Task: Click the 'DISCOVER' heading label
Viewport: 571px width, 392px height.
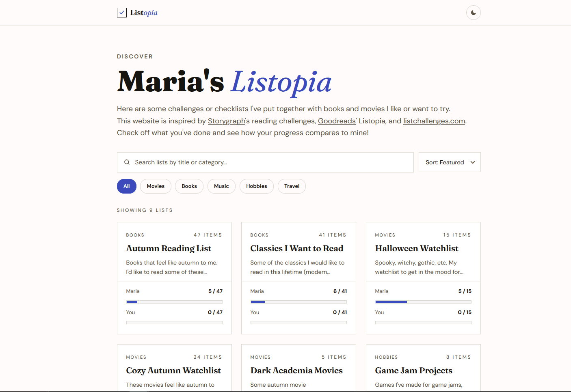Action: click(x=135, y=57)
